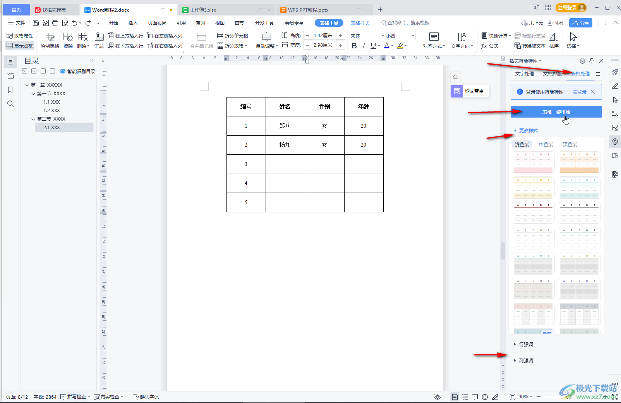Viewport: 621px width, 403px height.
Task: Click the pencil icon in right sidebar strip
Action: tap(615, 86)
